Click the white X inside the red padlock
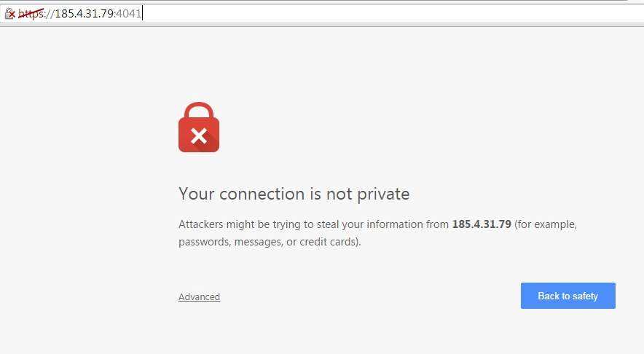Screen dimensions: 644x354 pyautogui.click(x=199, y=136)
